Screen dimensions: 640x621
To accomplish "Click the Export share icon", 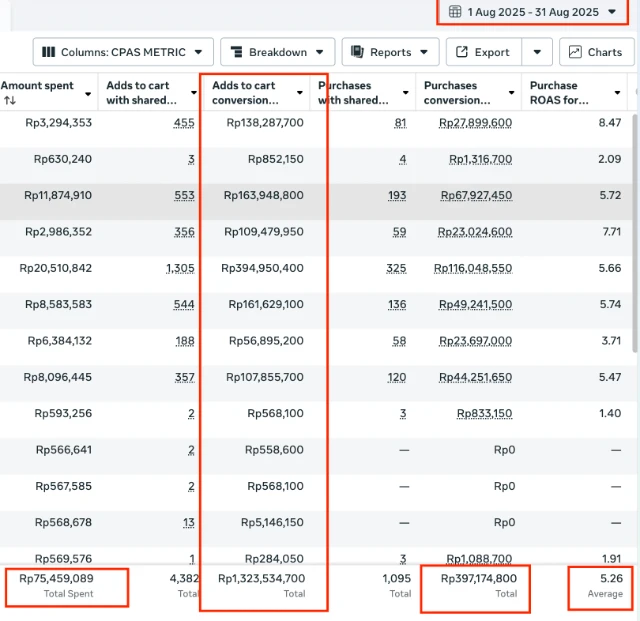I will (461, 52).
